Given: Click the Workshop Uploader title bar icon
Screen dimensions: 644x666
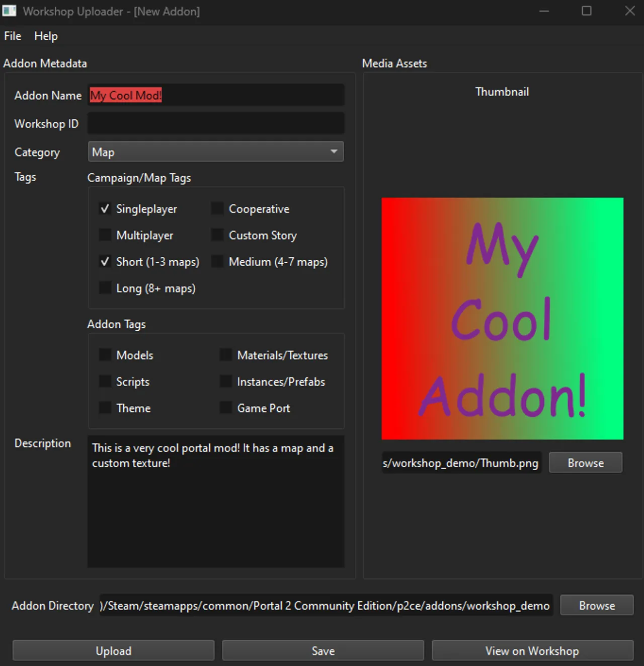Looking at the screenshot, I should tap(9, 10).
